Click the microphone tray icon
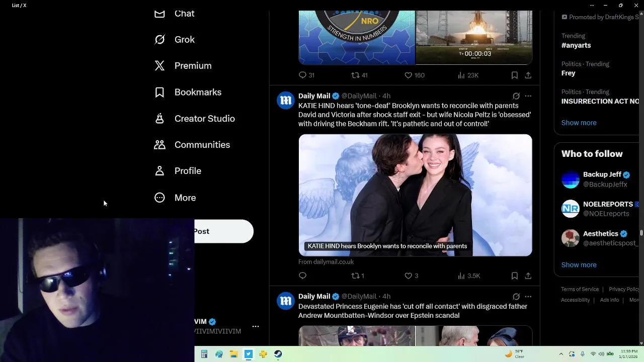Screen dimensions: 644x362 pos(583,354)
